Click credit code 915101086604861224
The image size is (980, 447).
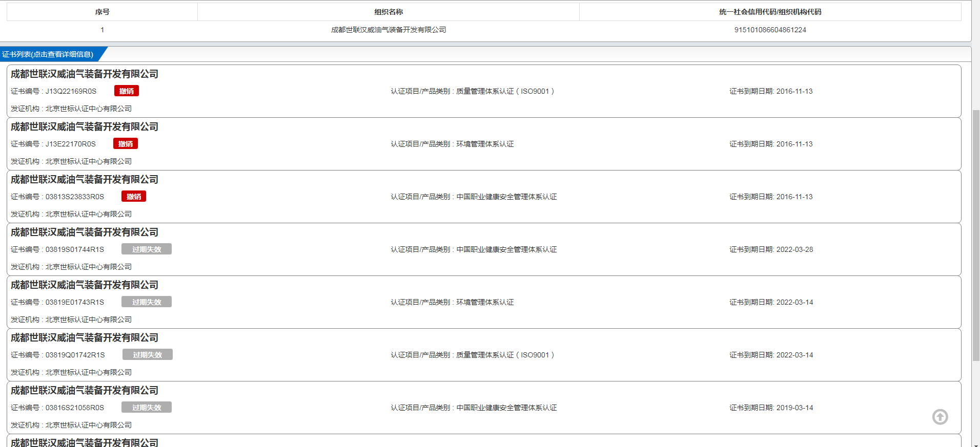(770, 30)
